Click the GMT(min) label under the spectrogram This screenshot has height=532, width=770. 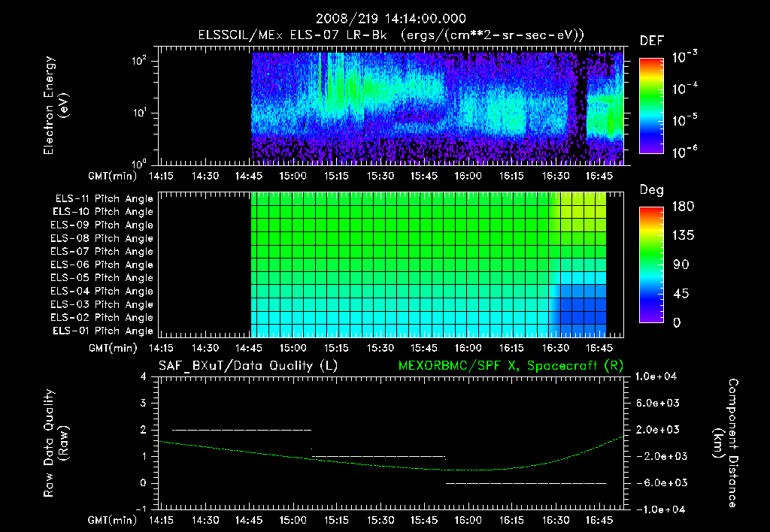113,176
